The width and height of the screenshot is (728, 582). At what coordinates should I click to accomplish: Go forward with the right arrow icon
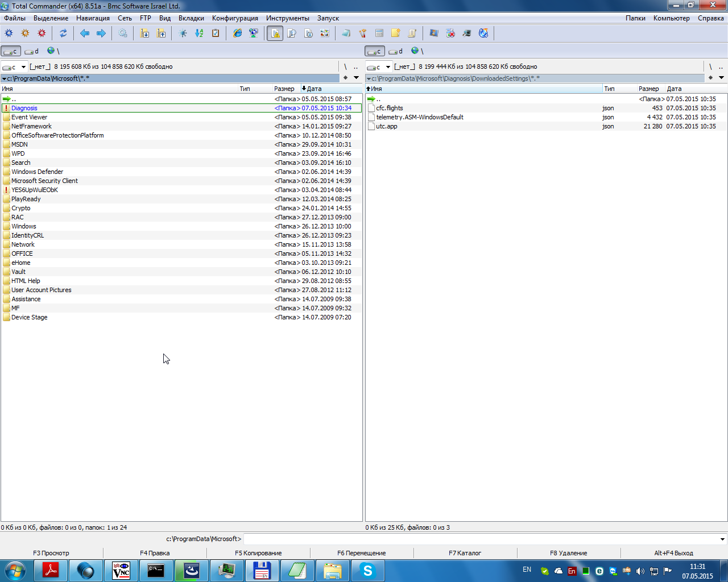click(x=101, y=34)
